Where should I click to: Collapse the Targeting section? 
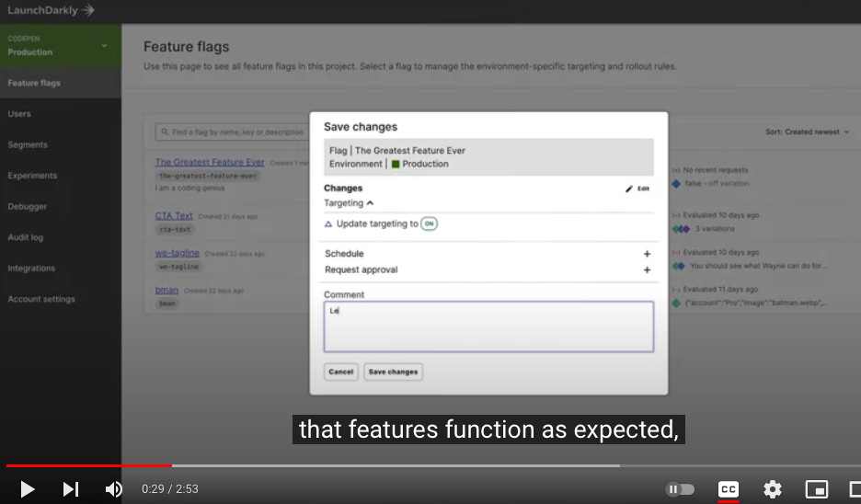tap(349, 202)
